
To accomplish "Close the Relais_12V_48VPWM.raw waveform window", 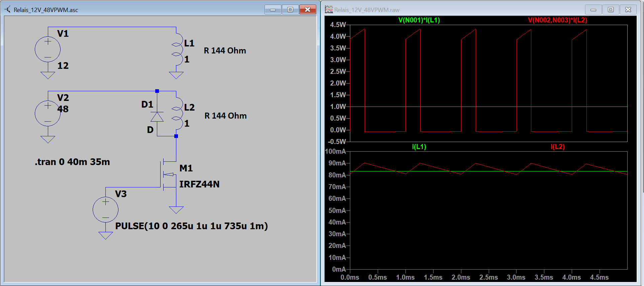I will click(628, 10).
